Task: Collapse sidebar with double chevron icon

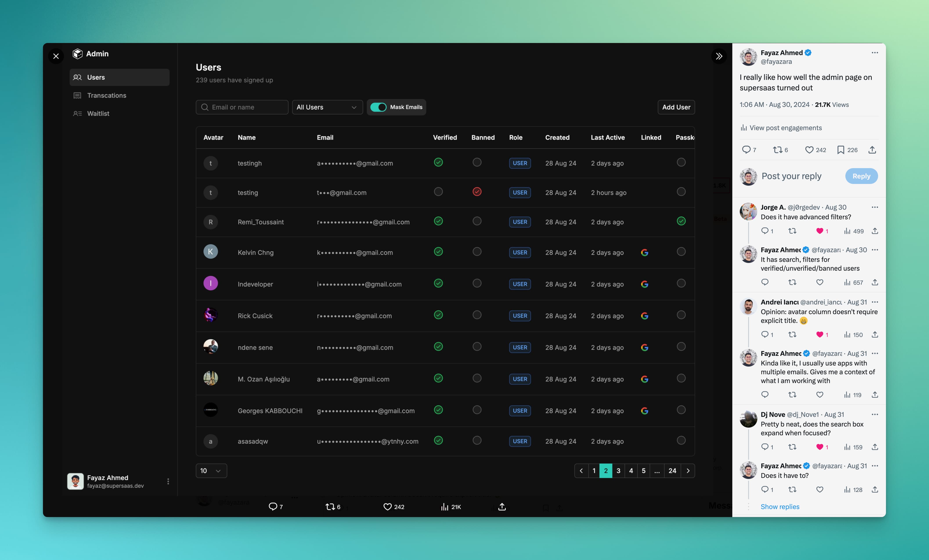Action: [x=719, y=56]
